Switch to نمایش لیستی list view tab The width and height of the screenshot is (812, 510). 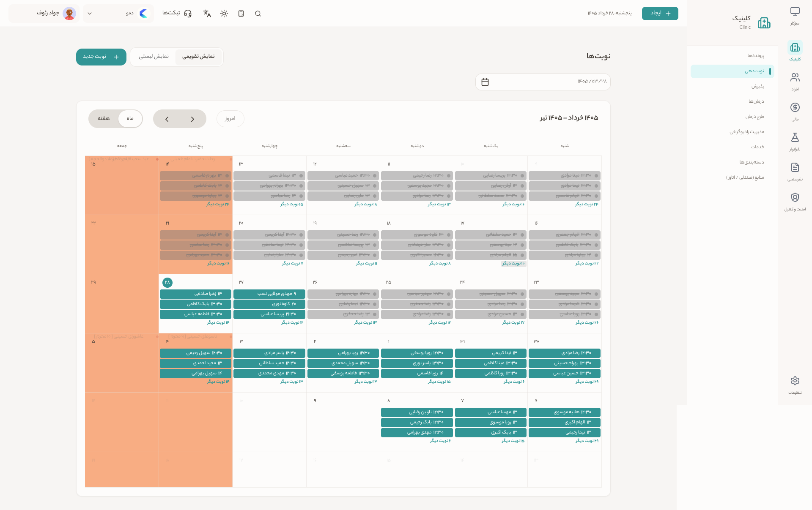[154, 57]
